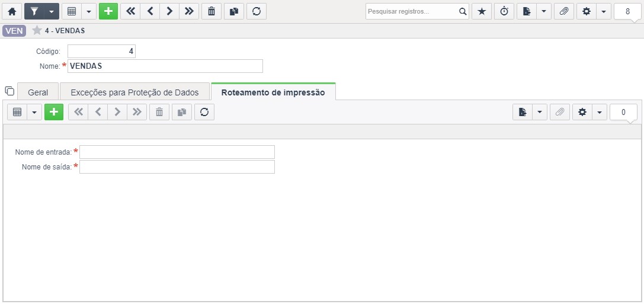Select the Roteamento de impressão tab
Viewport: 644px width, 304px height.
tap(273, 92)
